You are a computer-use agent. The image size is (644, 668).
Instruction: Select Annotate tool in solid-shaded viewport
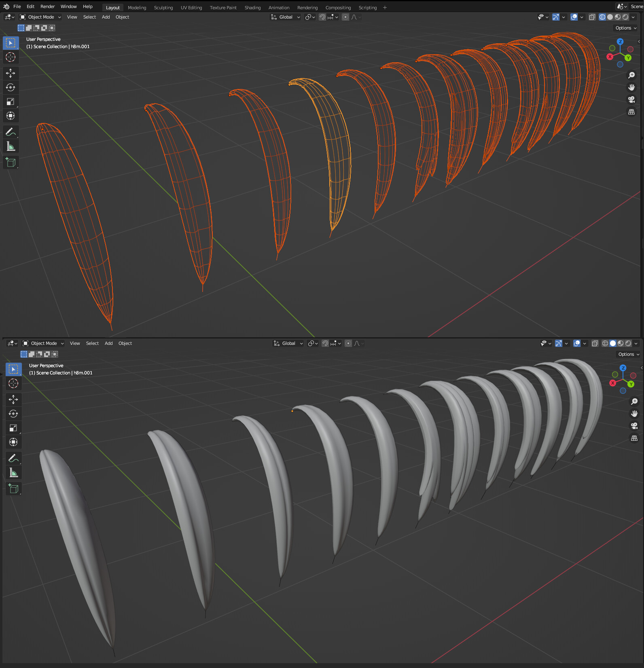tap(13, 458)
